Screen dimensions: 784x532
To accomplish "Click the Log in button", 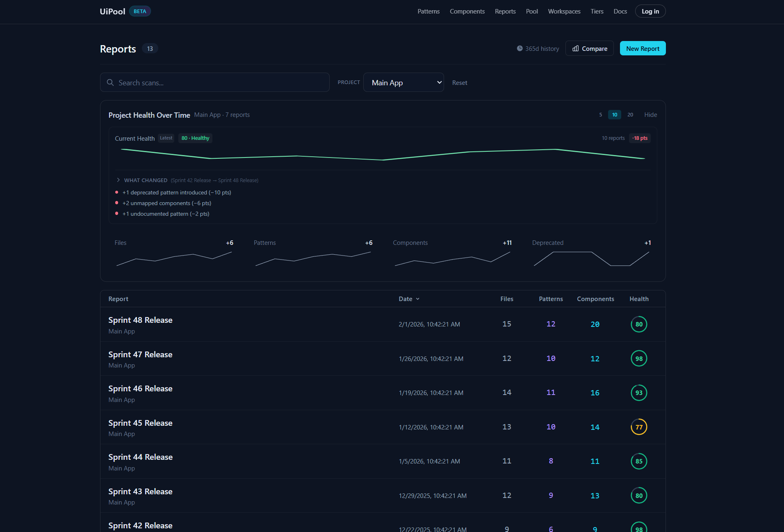I will point(650,11).
